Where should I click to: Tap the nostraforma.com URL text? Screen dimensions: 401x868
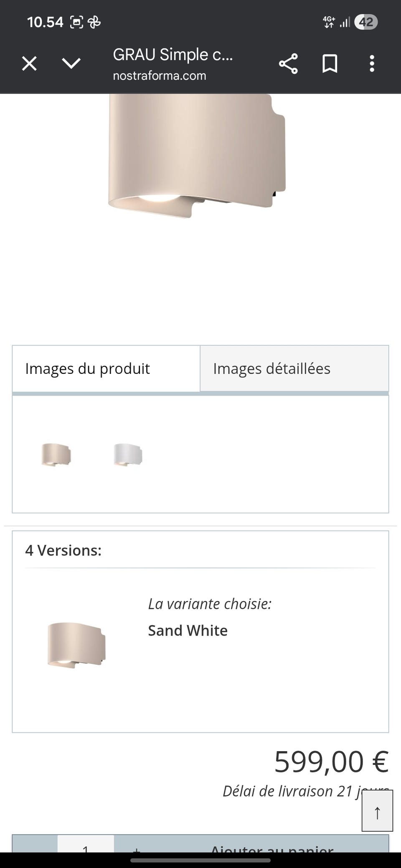coord(159,76)
